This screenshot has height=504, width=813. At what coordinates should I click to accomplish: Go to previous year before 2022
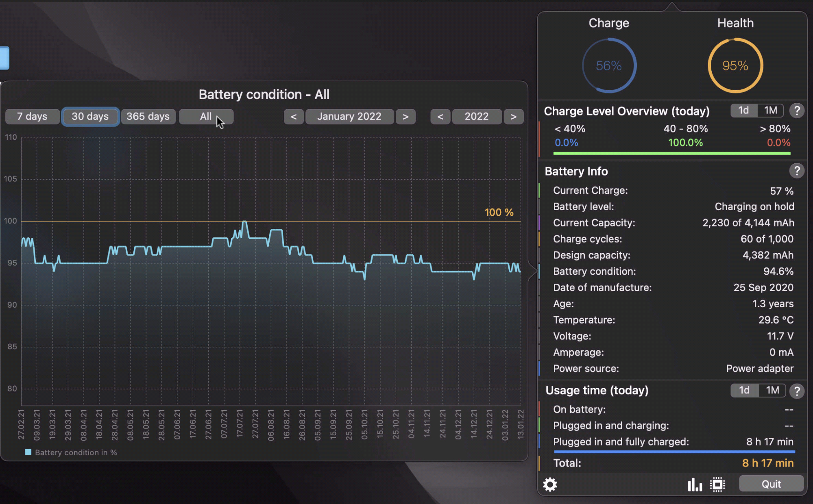[440, 117]
